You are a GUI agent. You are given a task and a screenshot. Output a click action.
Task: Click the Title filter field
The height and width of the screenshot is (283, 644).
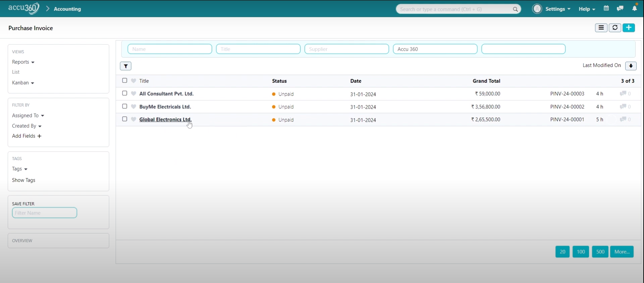[x=258, y=49]
